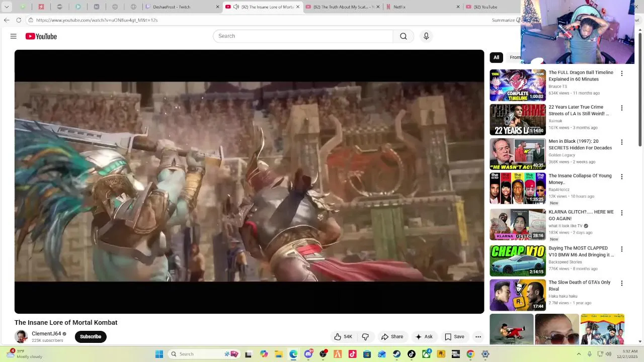Open Insane Collapse Of Young Money title
The width and height of the screenshot is (644, 362).
coord(580,179)
